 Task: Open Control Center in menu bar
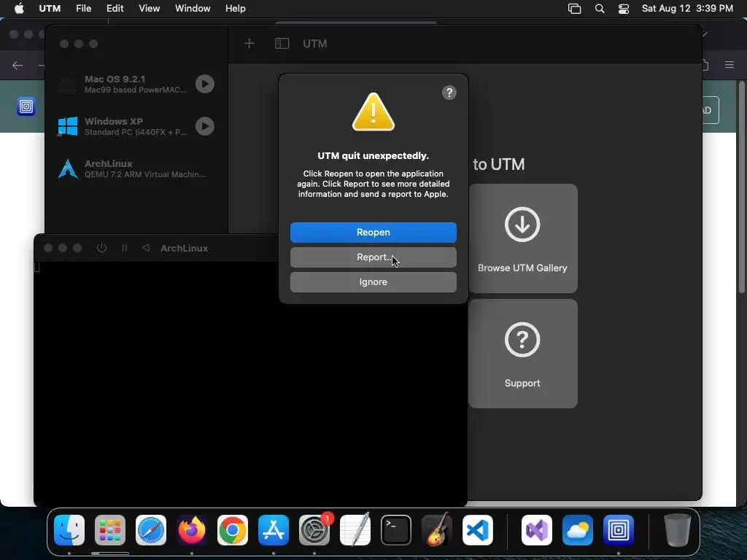[624, 9]
